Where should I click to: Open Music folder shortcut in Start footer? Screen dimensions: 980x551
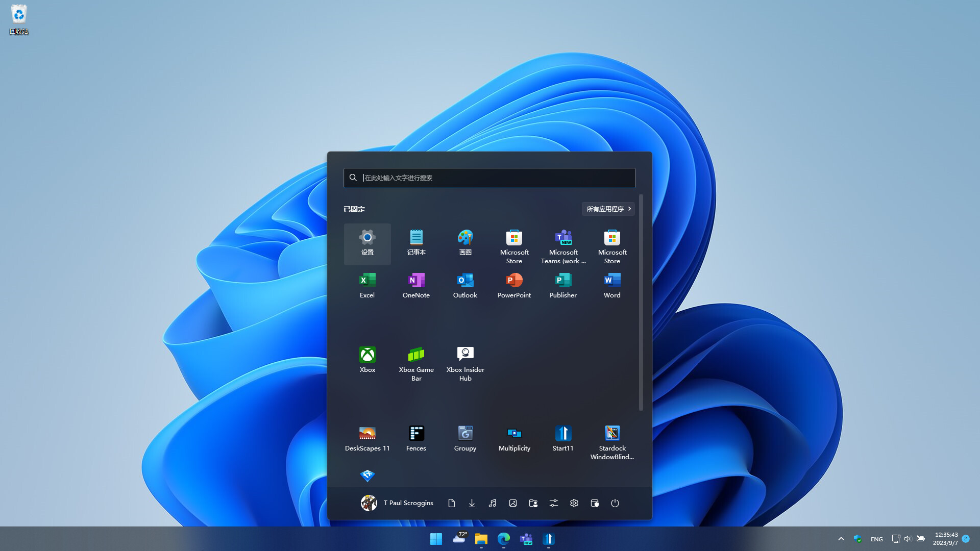coord(492,503)
